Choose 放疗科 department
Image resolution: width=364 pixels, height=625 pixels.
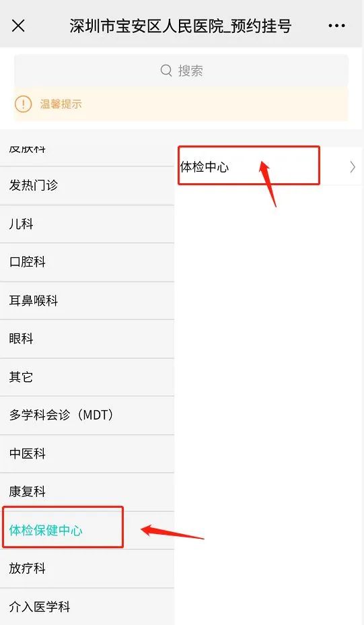pyautogui.click(x=87, y=568)
